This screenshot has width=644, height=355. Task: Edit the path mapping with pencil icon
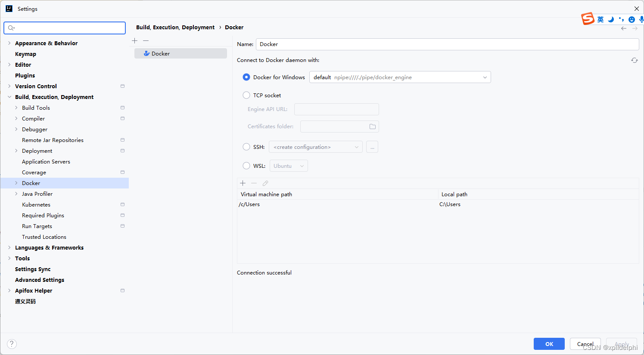tap(265, 183)
